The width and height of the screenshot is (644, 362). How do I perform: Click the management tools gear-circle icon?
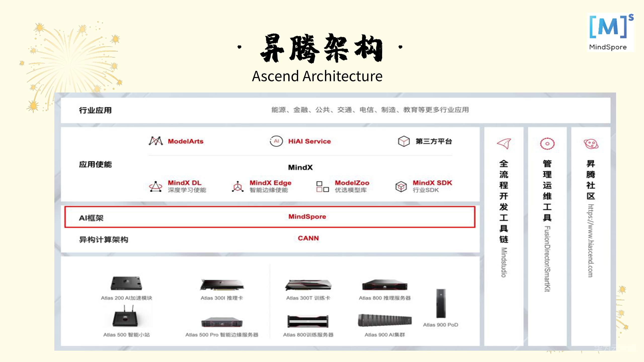[547, 144]
